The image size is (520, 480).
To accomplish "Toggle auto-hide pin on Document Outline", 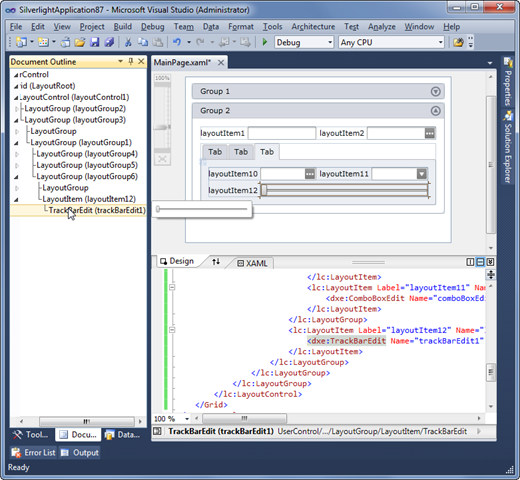I will [131, 61].
